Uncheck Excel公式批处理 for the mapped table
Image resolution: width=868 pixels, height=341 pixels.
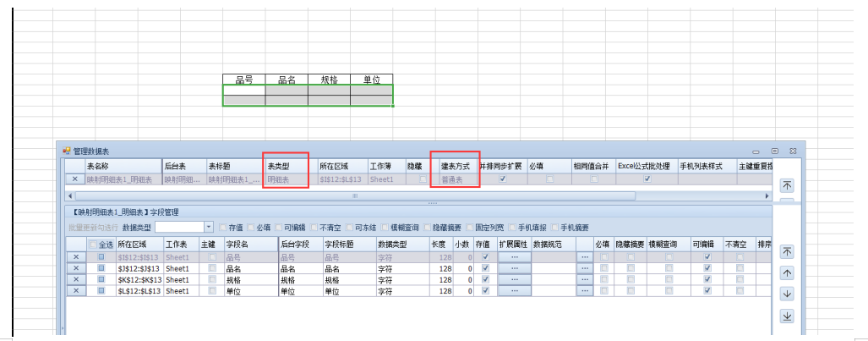[x=647, y=179]
